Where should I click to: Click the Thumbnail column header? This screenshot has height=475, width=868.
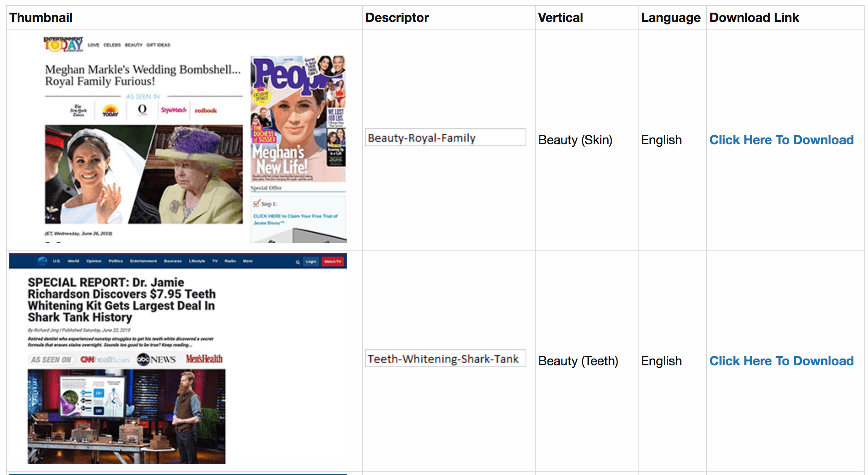[41, 17]
